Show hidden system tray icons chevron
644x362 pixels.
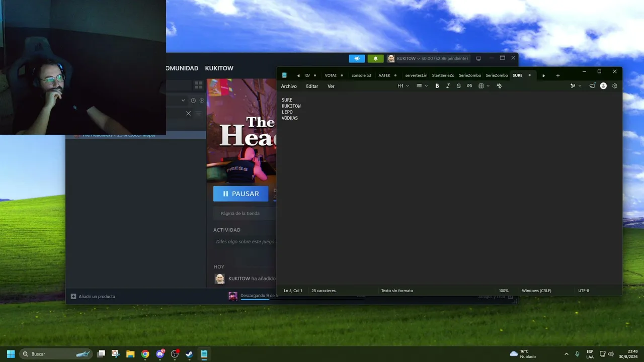click(x=566, y=354)
